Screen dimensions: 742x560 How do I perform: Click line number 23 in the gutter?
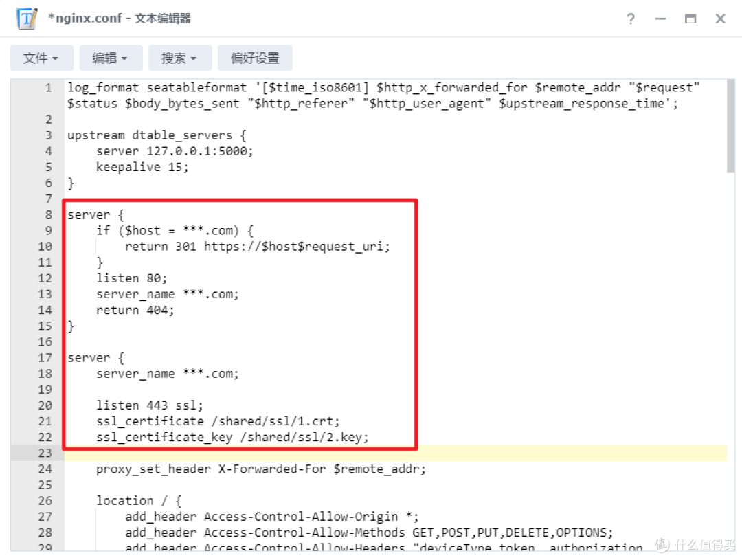point(45,453)
